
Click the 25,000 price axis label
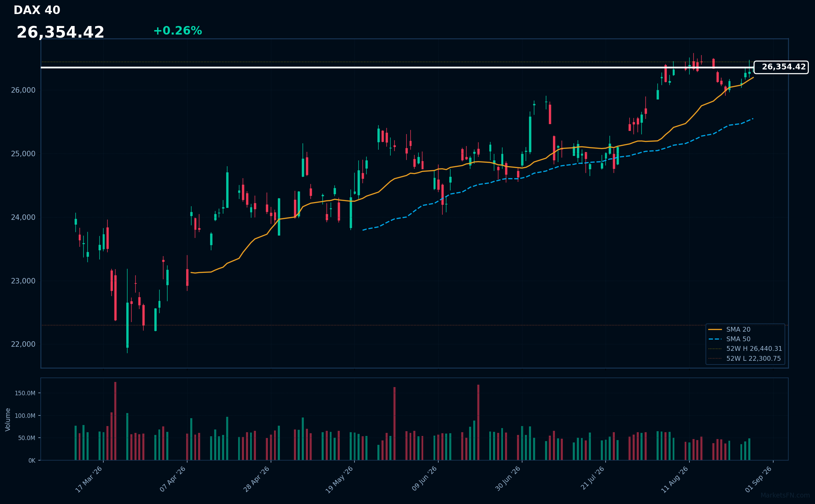tap(23, 154)
